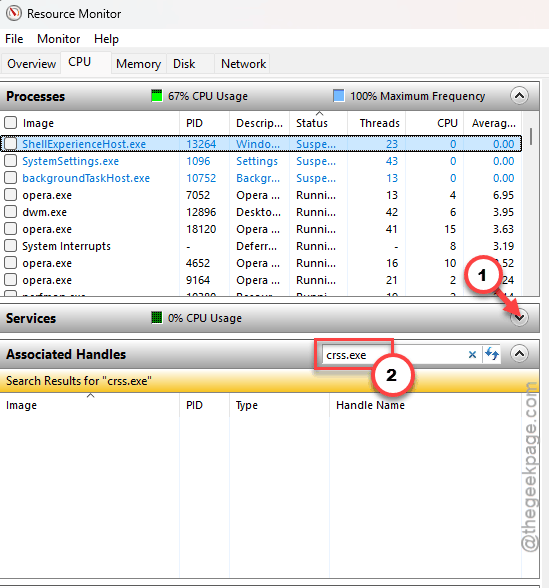Collapse the Associated Handles section chevron

(x=519, y=354)
